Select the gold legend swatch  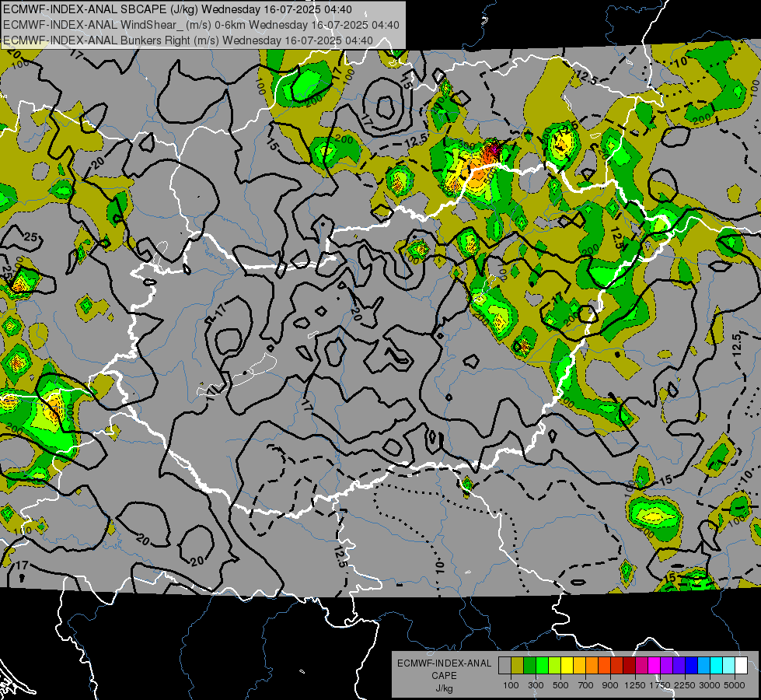coord(579,665)
